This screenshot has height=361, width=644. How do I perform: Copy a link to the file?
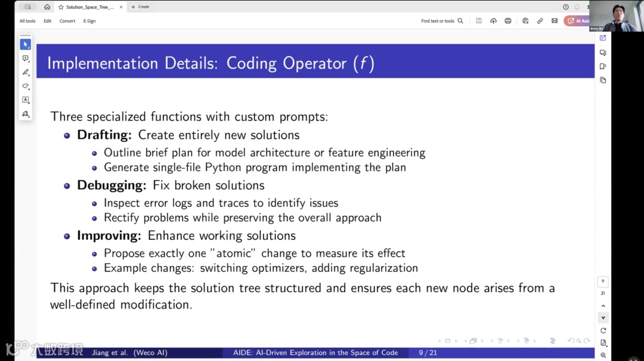[540, 21]
